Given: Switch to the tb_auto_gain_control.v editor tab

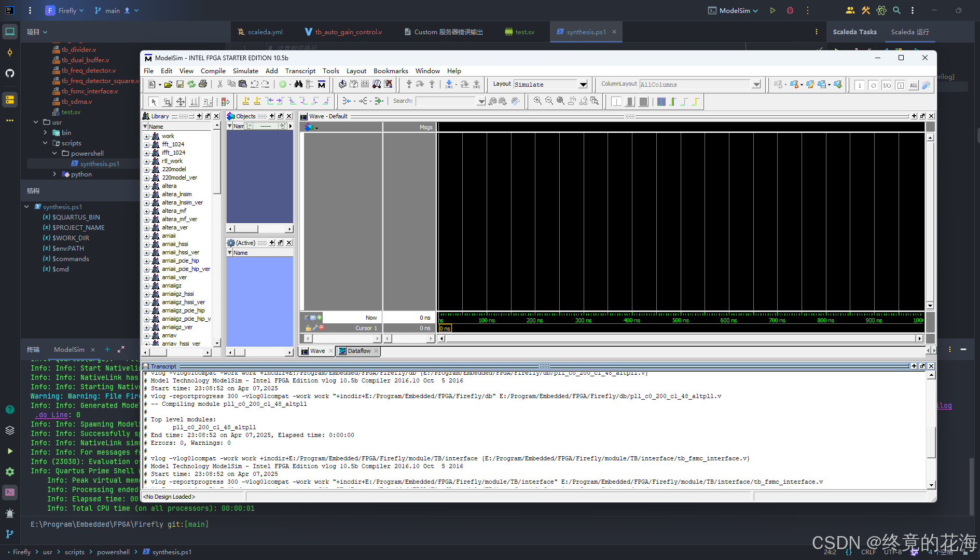Looking at the screenshot, I should coord(343,32).
